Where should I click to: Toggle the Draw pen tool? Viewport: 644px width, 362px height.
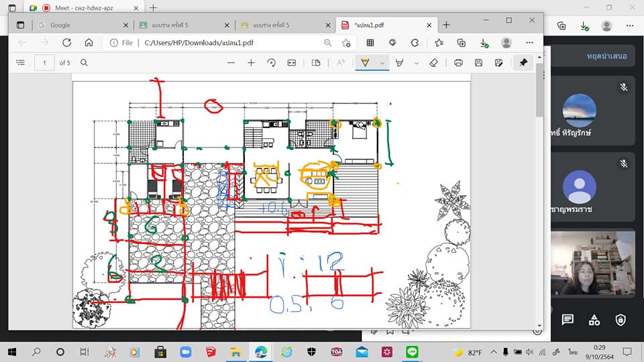tap(365, 62)
